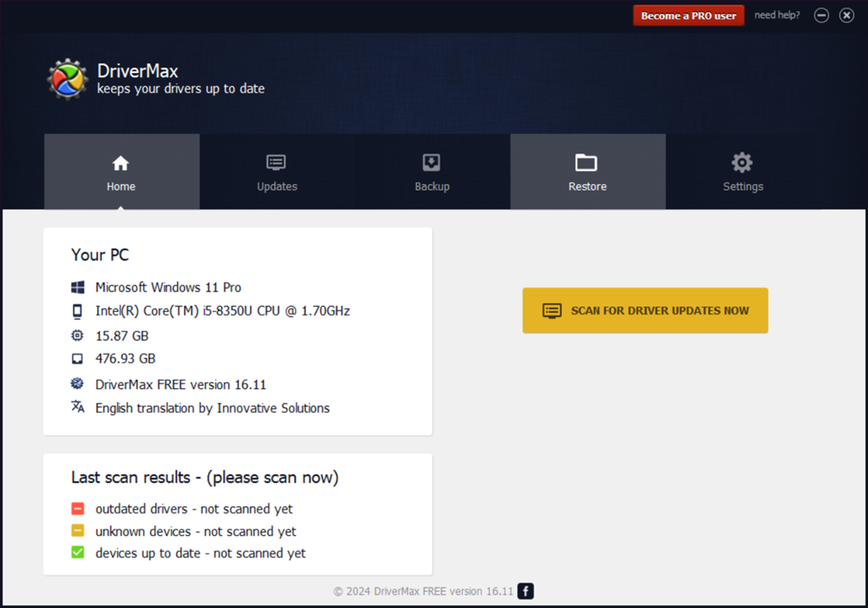
Task: Click devices up to date - not scanned yet
Action: (x=200, y=553)
